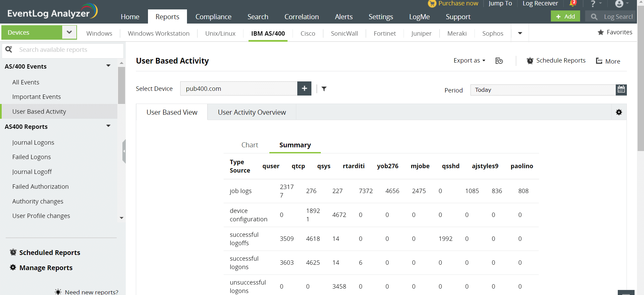Open the device filter funnel icon
Viewport: 644px width, 295px height.
(324, 89)
